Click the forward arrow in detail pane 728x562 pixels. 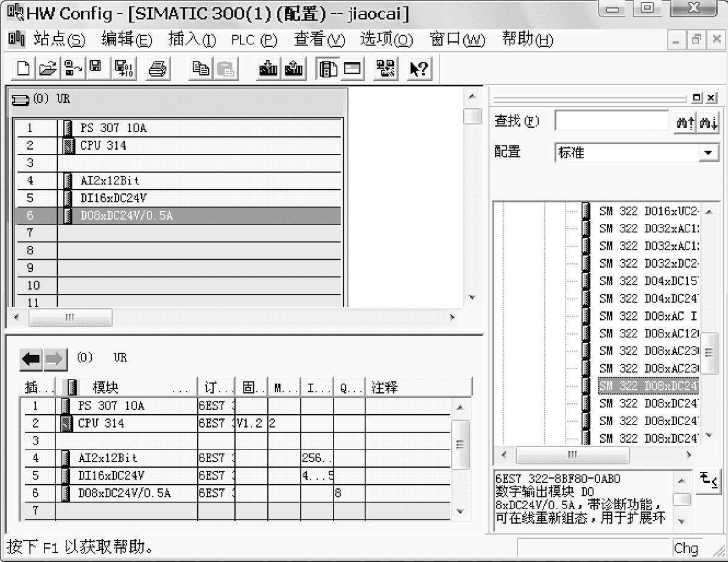click(x=55, y=359)
